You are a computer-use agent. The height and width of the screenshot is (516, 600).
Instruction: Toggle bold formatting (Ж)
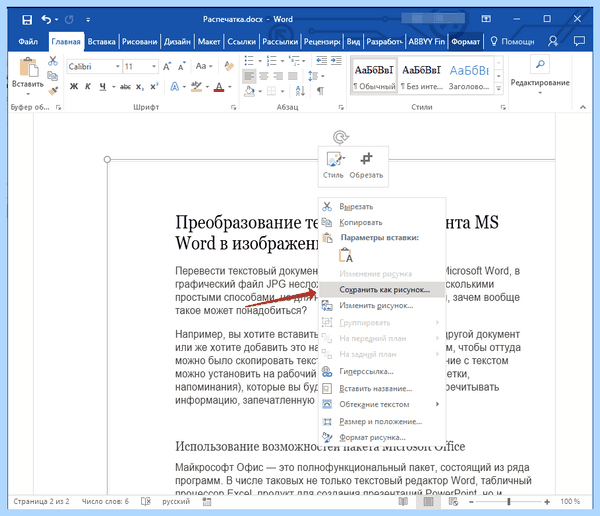pos(73,87)
